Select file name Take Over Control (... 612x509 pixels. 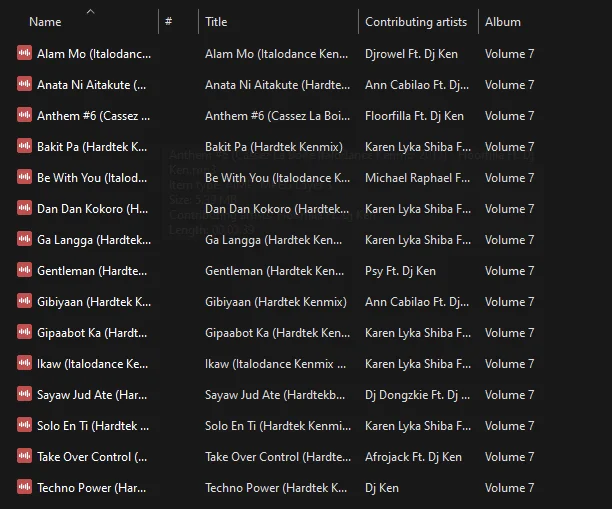click(x=92, y=457)
